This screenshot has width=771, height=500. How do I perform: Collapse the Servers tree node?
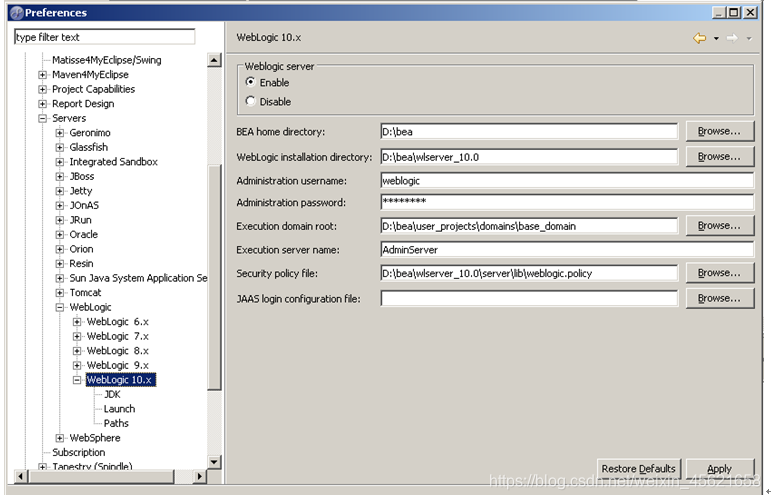tap(43, 118)
